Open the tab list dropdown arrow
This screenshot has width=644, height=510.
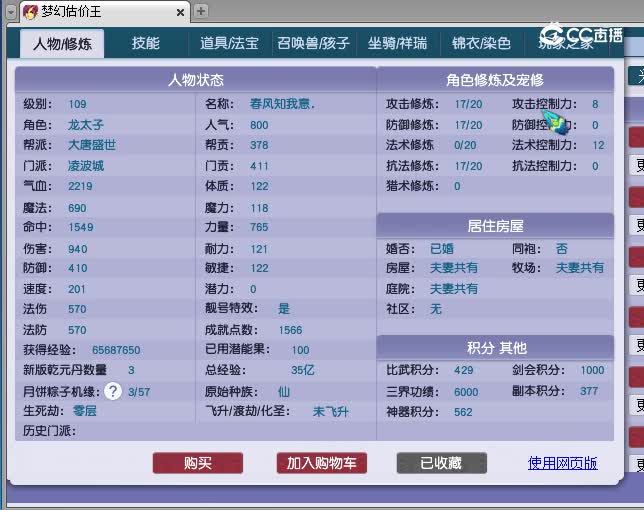11,12
